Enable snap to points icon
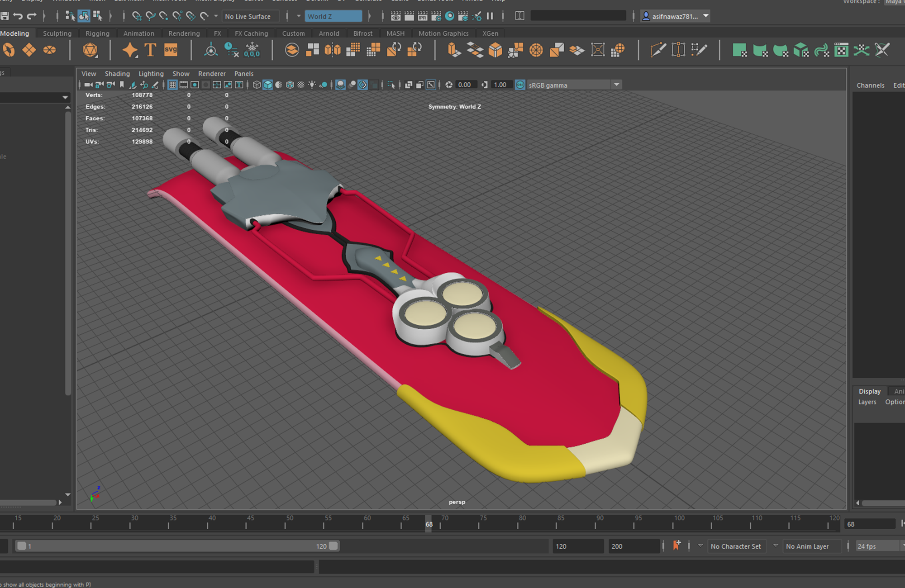This screenshot has height=588, width=905. point(163,16)
